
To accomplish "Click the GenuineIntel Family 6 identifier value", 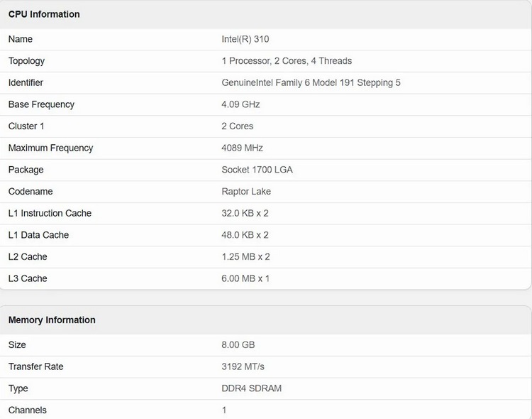I will click(311, 83).
